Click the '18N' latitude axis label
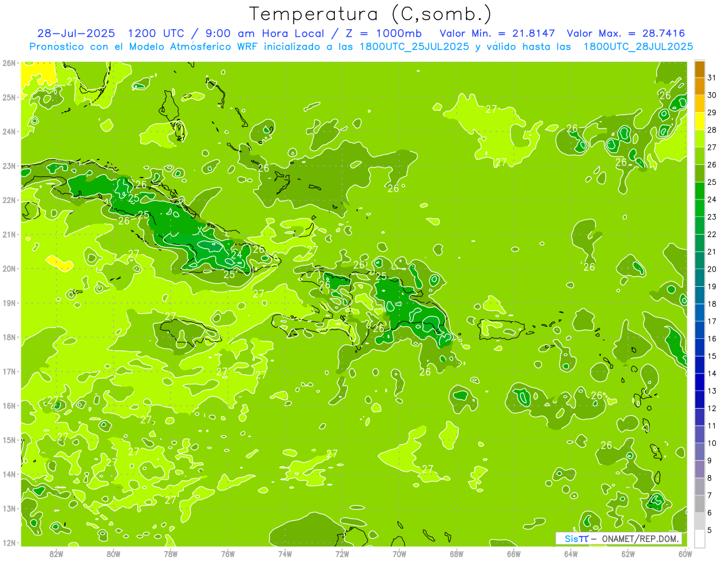 [9, 337]
